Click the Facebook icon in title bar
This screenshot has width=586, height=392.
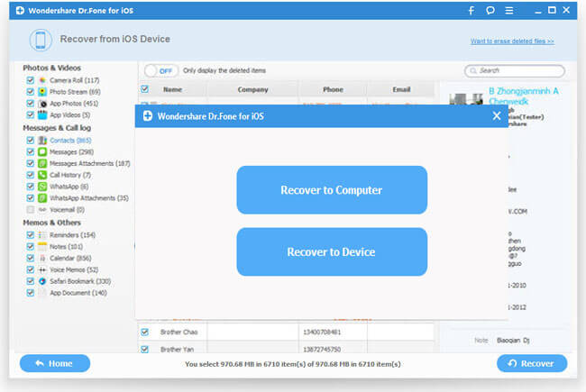tap(472, 11)
